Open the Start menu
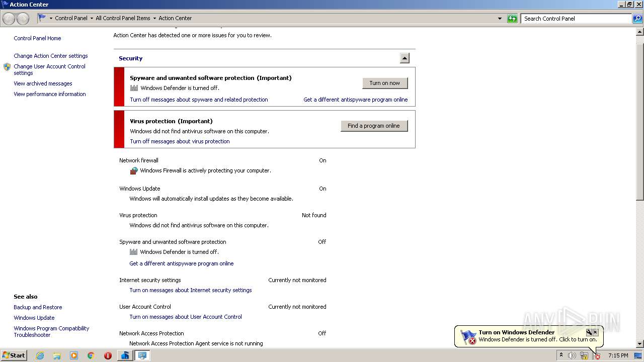The image size is (644, 362). pos(14,355)
